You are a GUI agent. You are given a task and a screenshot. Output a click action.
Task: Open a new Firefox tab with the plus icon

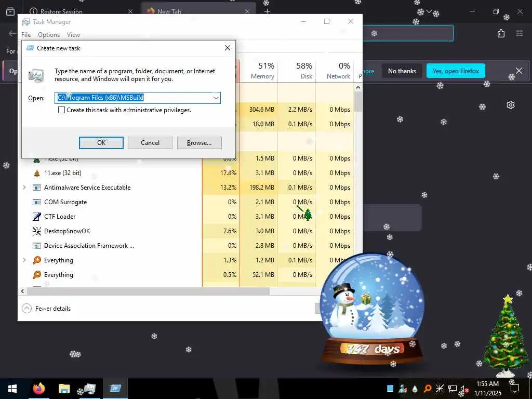coord(267,11)
